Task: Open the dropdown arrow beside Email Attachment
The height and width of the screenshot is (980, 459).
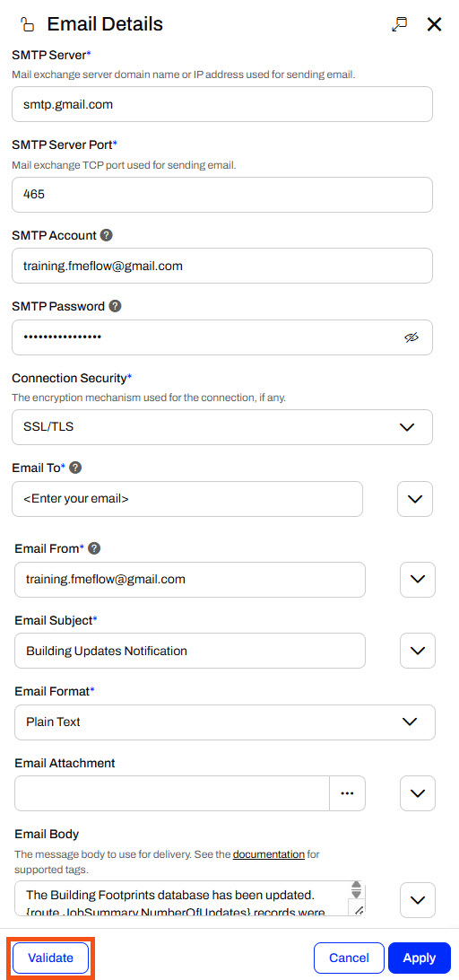Action: point(418,793)
